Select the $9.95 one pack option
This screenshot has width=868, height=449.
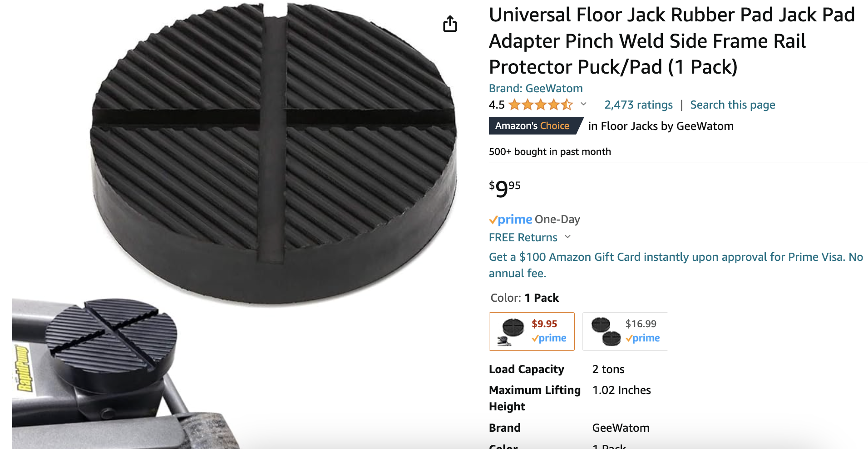tap(532, 331)
